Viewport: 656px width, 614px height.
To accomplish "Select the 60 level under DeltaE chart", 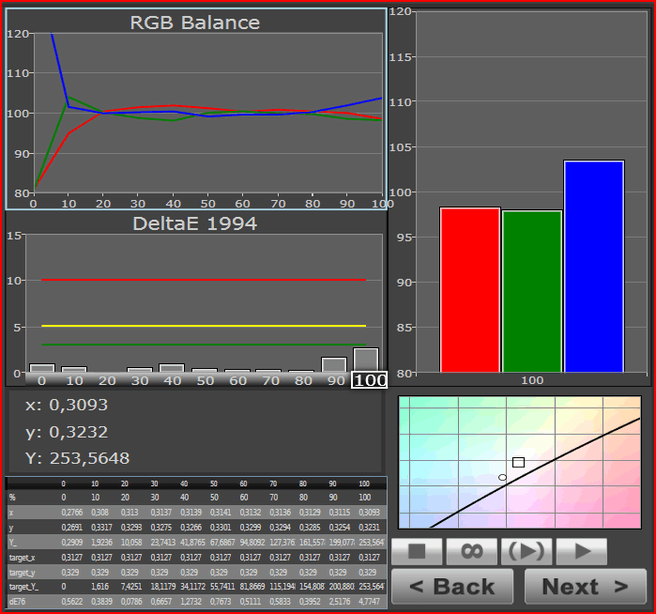I will (238, 381).
